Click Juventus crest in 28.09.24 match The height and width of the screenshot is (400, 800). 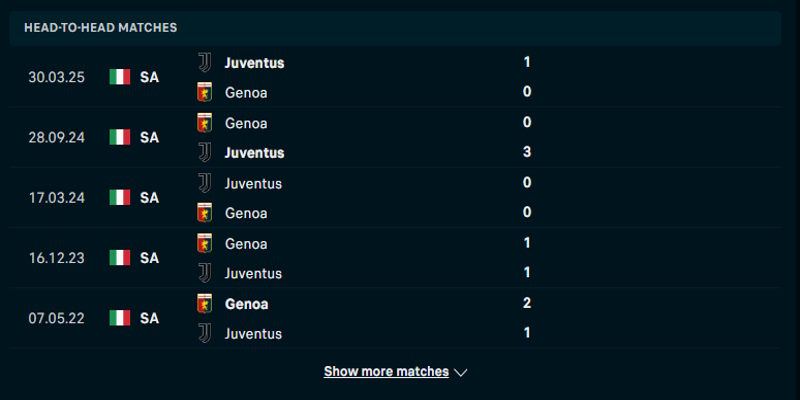205,153
